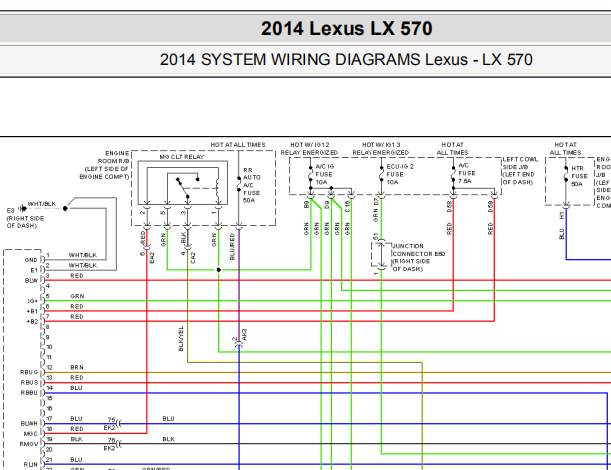611x470 pixels.
Task: Select the BLWH pin label
Action: (29, 424)
